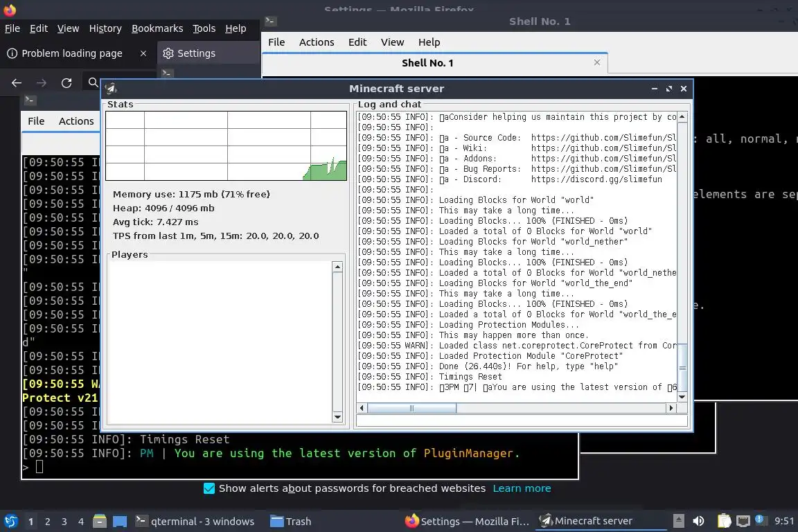The width and height of the screenshot is (798, 532).
Task: Open qterminal - 3 windows taskbar entry
Action: tap(195, 522)
